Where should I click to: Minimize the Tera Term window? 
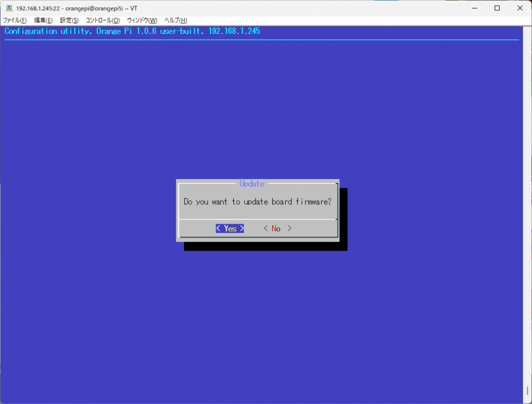[x=475, y=8]
